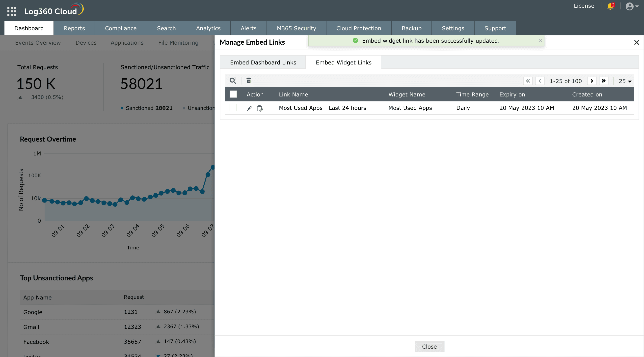The width and height of the screenshot is (644, 357).
Task: Dismiss the success notification banner
Action: [x=540, y=40]
